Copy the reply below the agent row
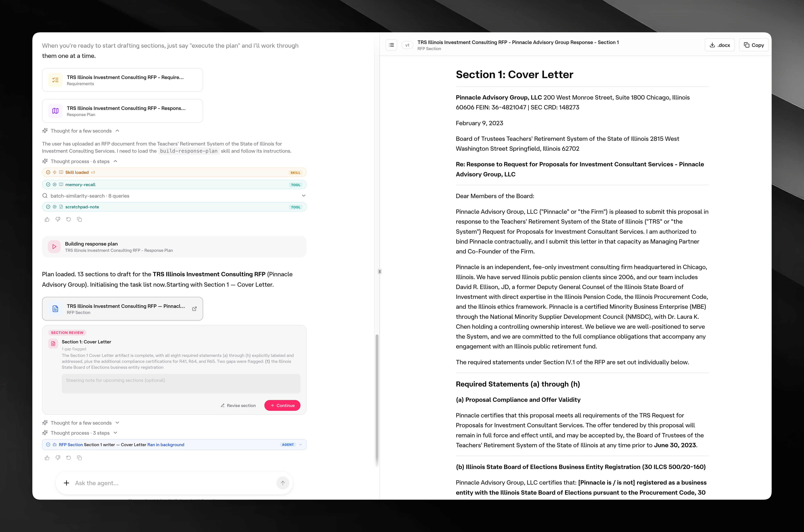This screenshot has width=804, height=532. pos(79,458)
